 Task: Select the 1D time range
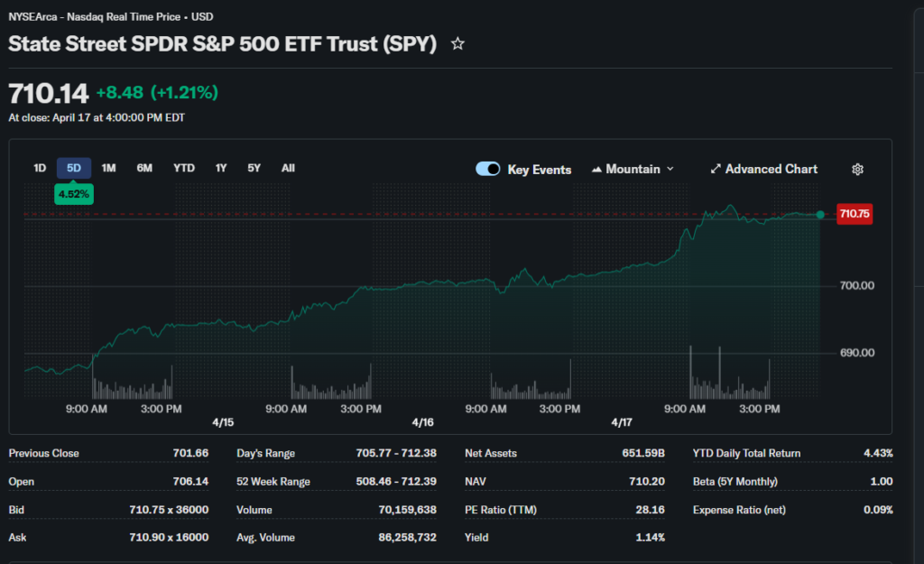point(40,168)
